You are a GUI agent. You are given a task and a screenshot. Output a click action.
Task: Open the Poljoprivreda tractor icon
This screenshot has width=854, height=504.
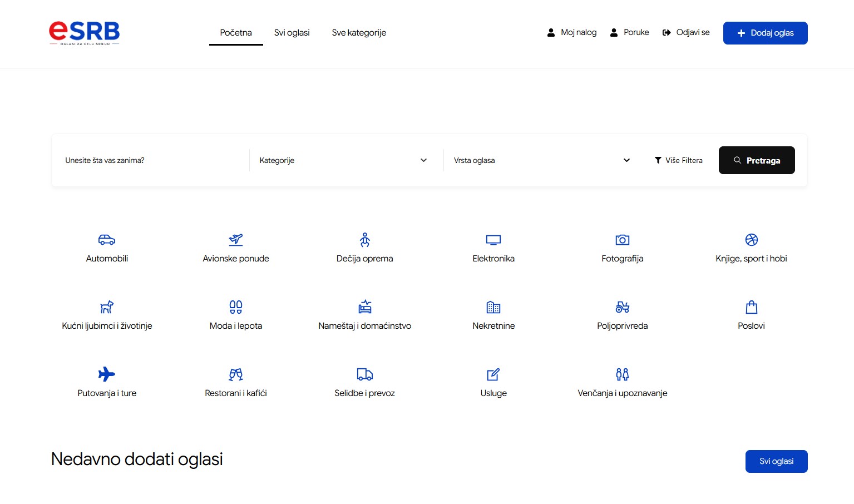[x=623, y=307]
